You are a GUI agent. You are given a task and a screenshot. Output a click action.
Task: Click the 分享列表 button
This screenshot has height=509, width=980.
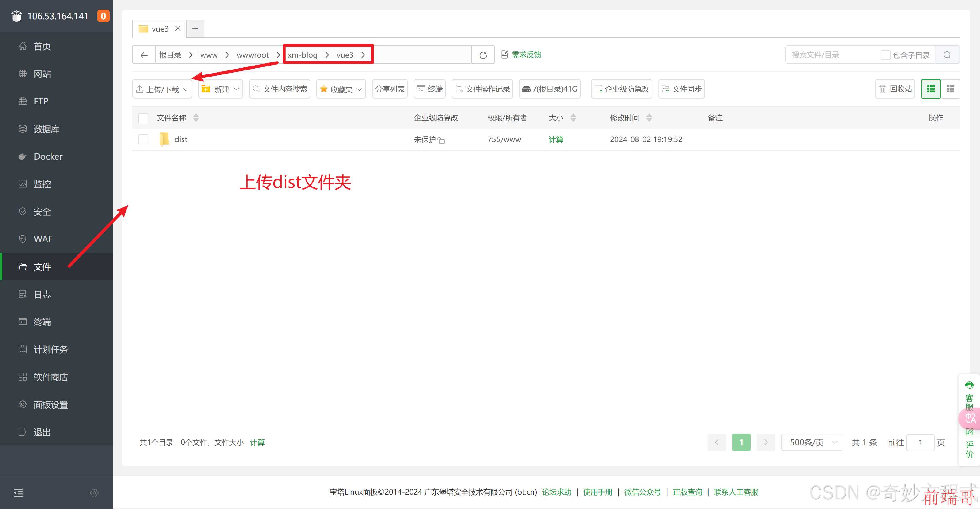[x=390, y=89]
